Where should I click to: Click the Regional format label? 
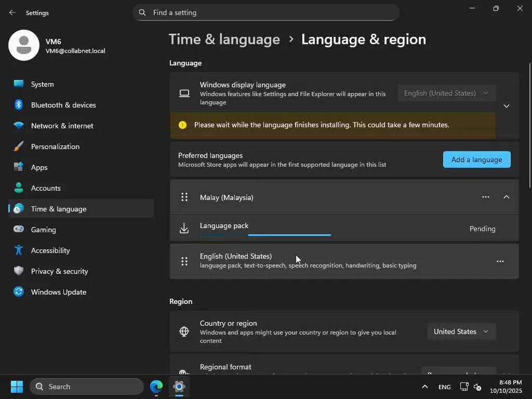(x=225, y=367)
